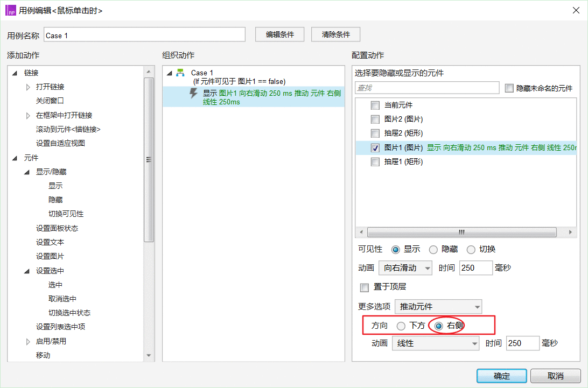This screenshot has width=588, height=388.
Task: Click the 清除条件 button
Action: [335, 34]
